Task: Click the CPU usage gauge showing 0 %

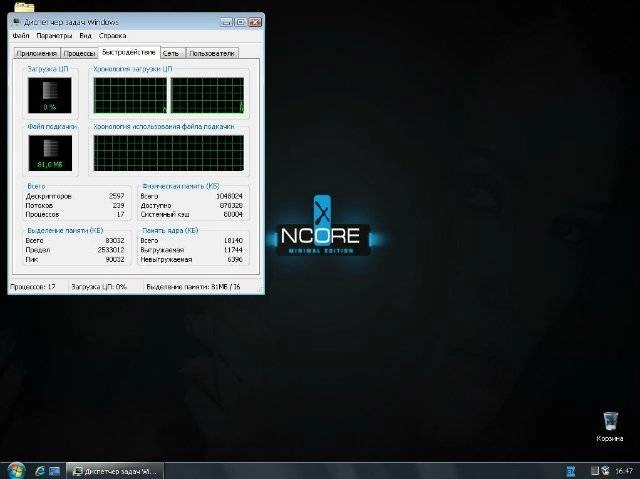Action: click(49, 95)
